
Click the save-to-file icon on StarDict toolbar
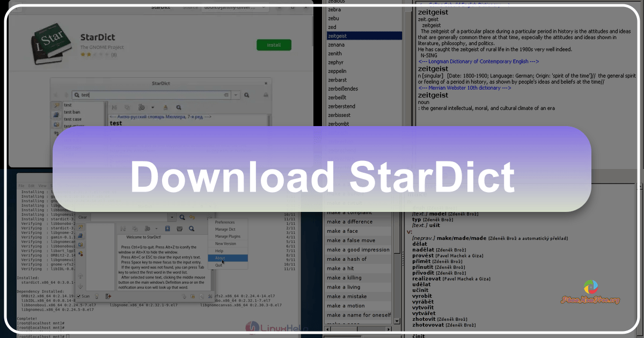coord(167,229)
